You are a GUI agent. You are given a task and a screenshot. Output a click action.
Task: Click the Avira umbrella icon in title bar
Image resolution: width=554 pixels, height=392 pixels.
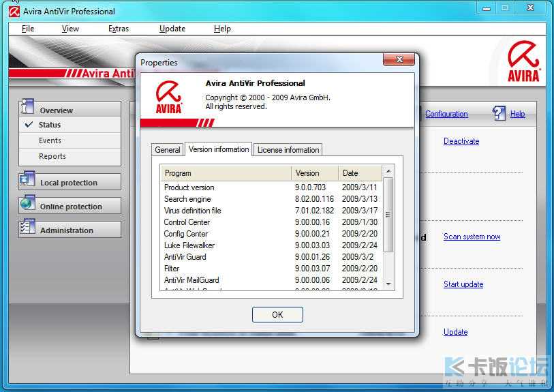pyautogui.click(x=14, y=12)
